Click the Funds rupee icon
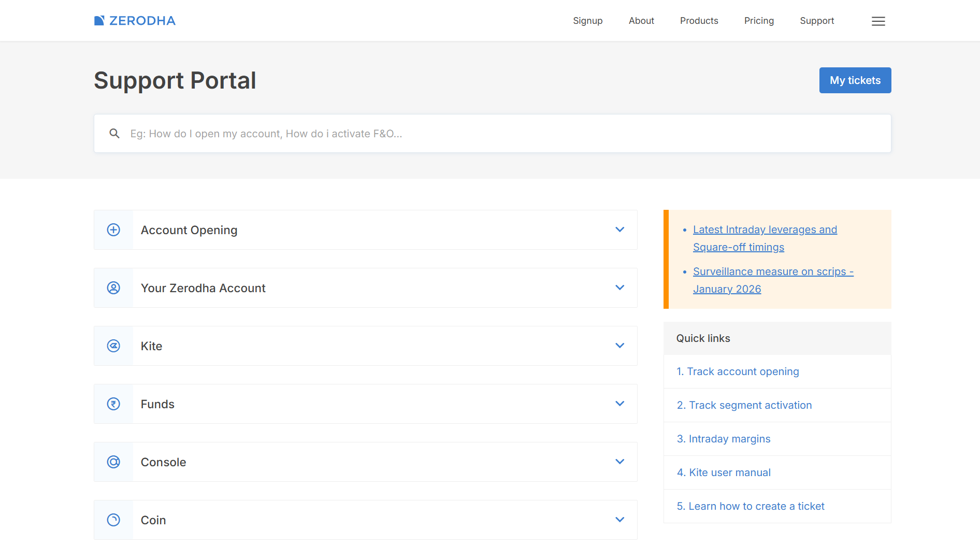The image size is (980, 559). coord(113,404)
